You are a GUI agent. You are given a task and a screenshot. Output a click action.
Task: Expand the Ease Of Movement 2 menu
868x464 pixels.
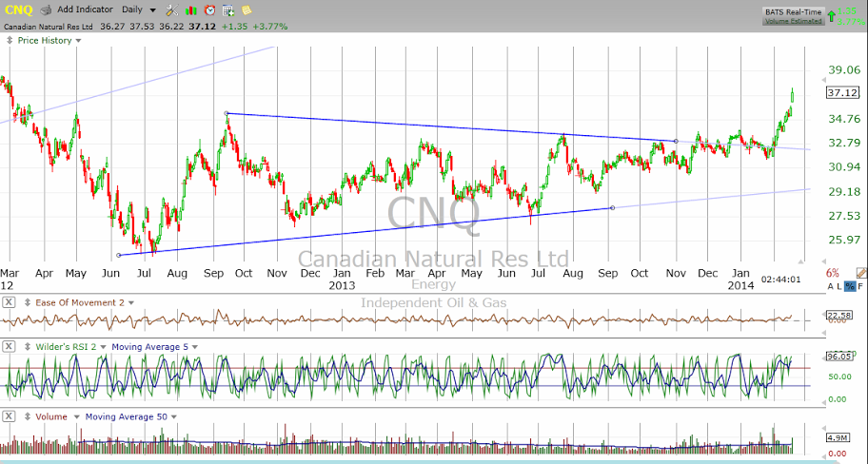click(131, 303)
